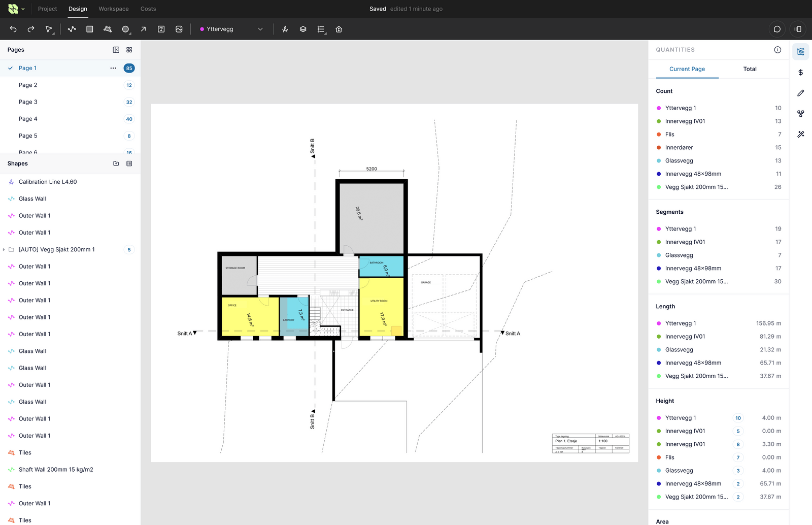Toggle the shape list view in Shapes panel
This screenshot has width=812, height=525.
(129, 163)
